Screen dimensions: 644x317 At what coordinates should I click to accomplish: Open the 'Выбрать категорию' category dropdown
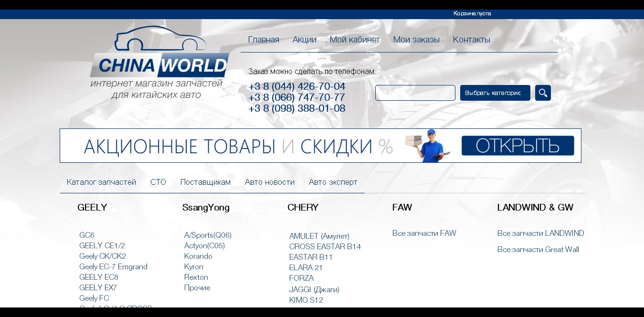click(495, 93)
